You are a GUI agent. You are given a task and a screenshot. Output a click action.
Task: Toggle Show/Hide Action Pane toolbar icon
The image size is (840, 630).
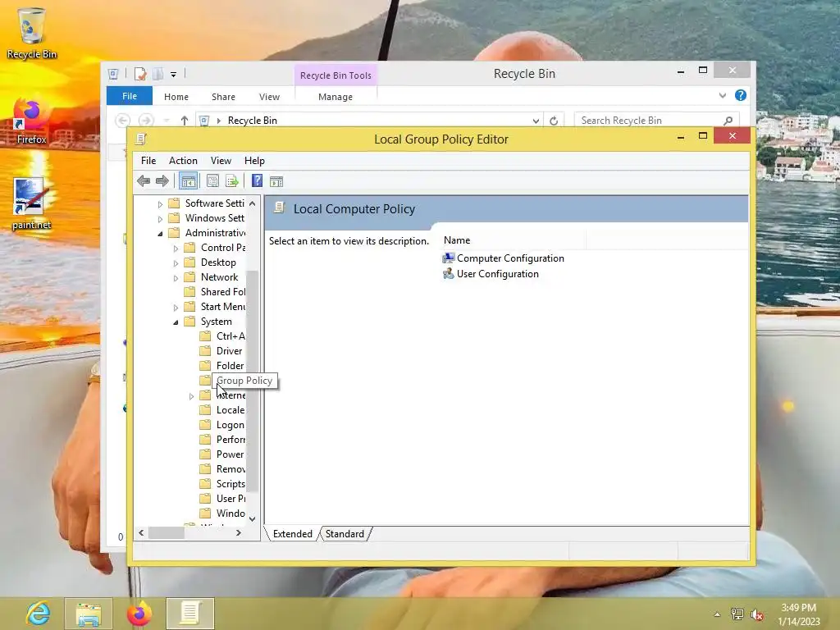pos(276,181)
